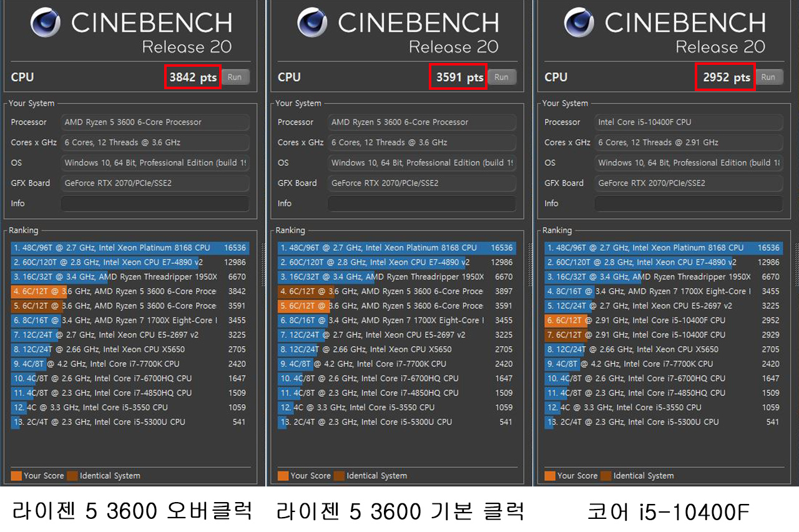Click the GFX Board field in the 3591 pts panel
The image size is (799, 532).
click(x=422, y=183)
